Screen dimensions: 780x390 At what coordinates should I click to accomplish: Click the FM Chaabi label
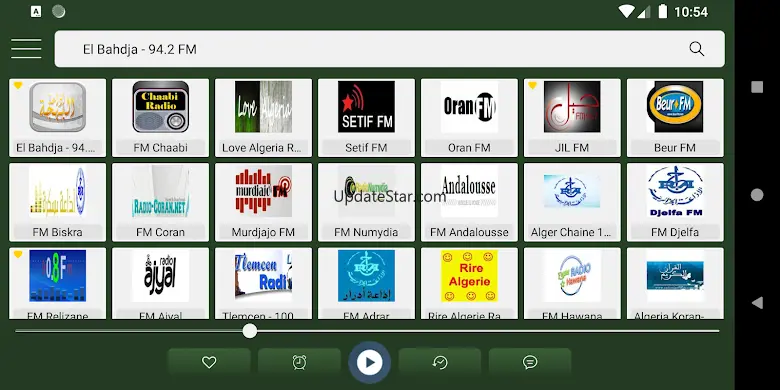click(x=160, y=148)
